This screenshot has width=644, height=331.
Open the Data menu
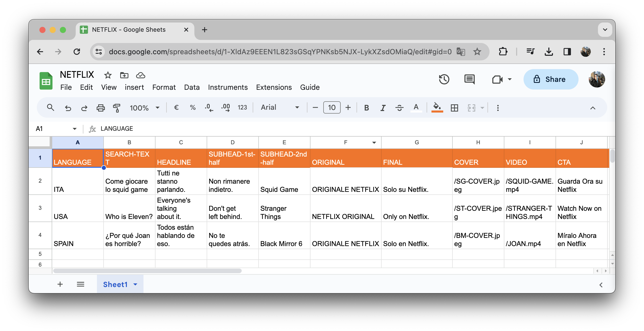point(192,87)
